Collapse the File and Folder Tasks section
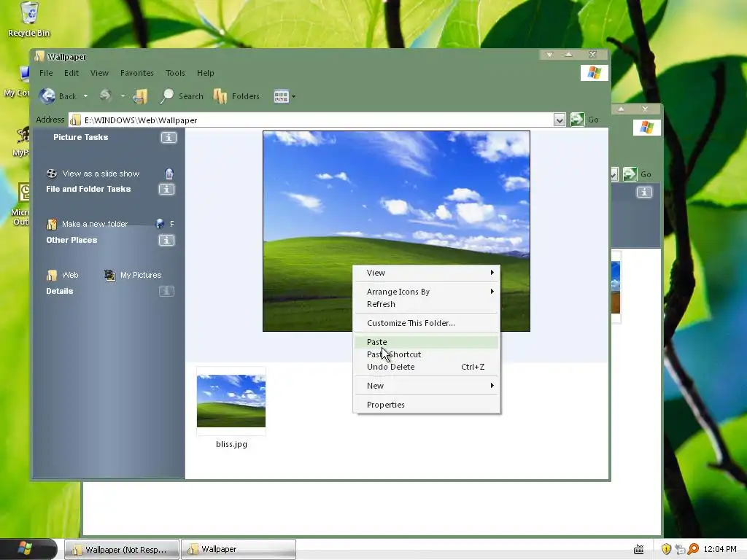Image resolution: width=747 pixels, height=560 pixels. [166, 189]
